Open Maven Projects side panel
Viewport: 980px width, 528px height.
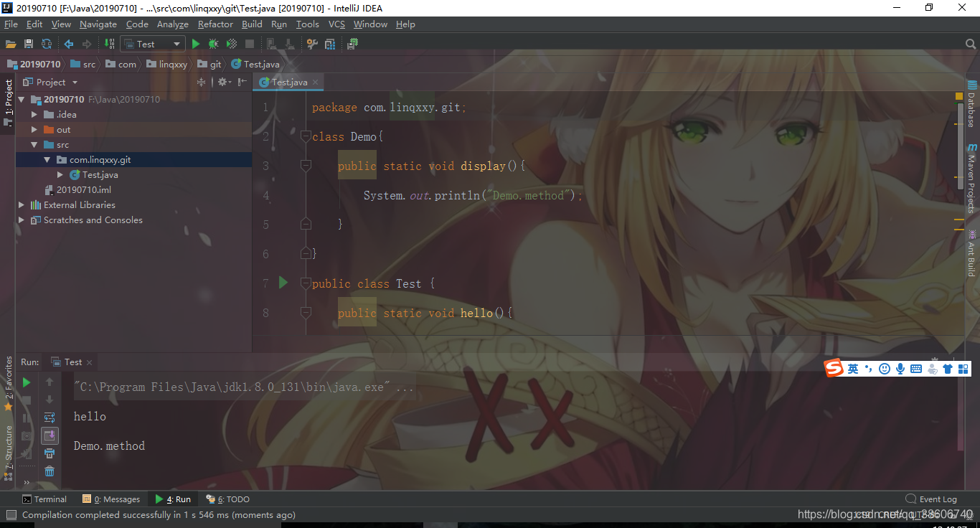click(971, 179)
